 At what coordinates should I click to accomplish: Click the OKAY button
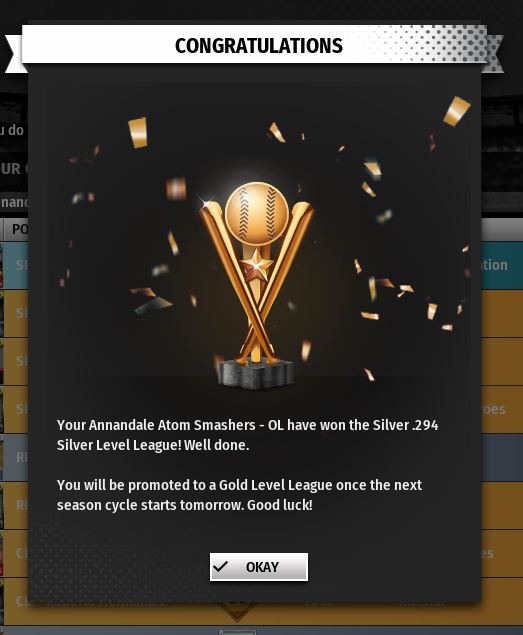(x=258, y=567)
